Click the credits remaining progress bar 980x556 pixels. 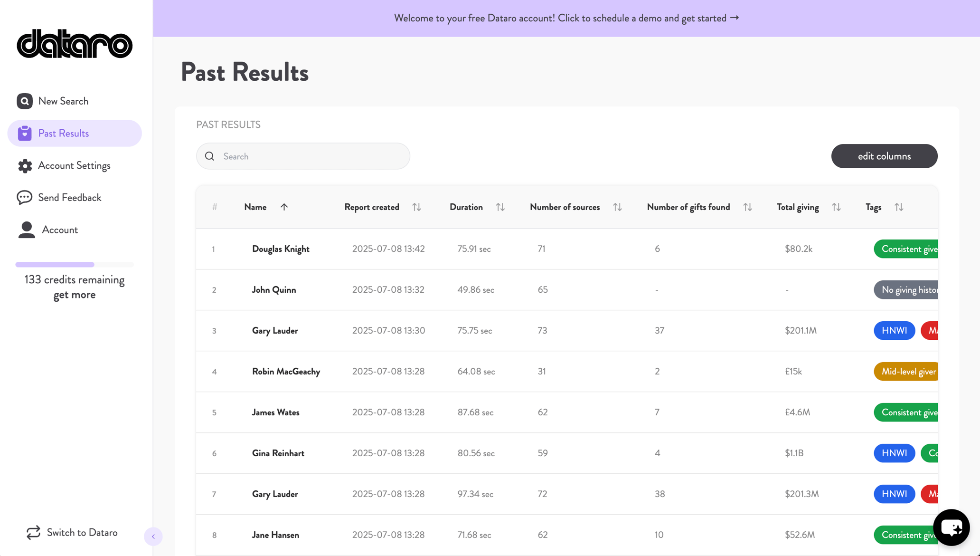75,264
